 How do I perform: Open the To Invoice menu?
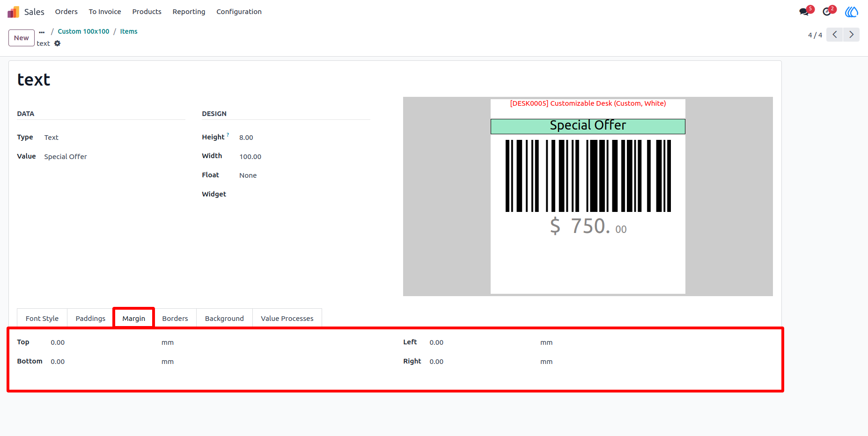coord(105,12)
